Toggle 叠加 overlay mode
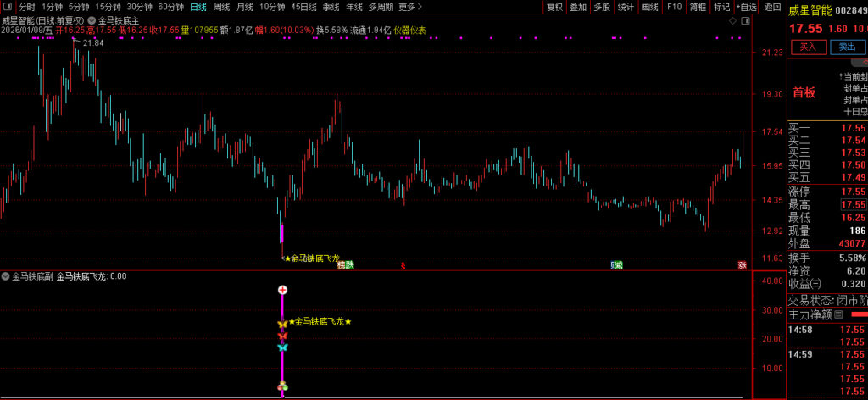 click(578, 7)
